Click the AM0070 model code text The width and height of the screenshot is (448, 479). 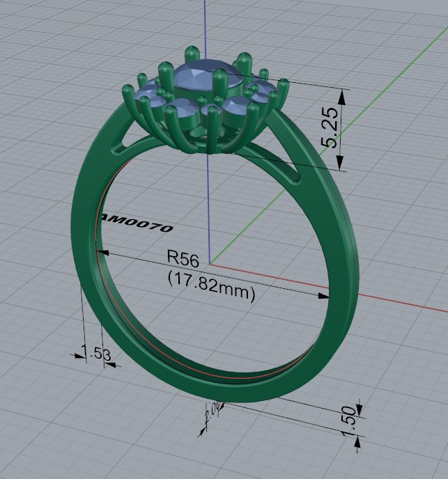(x=137, y=223)
